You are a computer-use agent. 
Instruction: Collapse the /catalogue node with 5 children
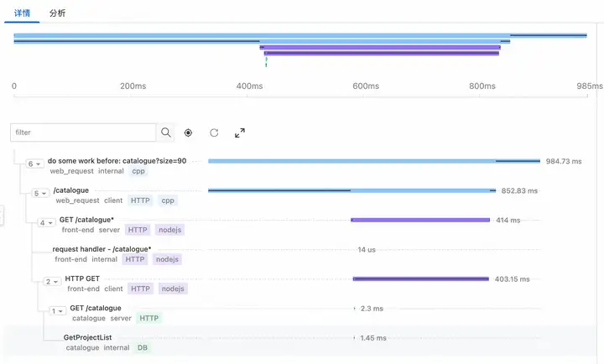click(41, 193)
